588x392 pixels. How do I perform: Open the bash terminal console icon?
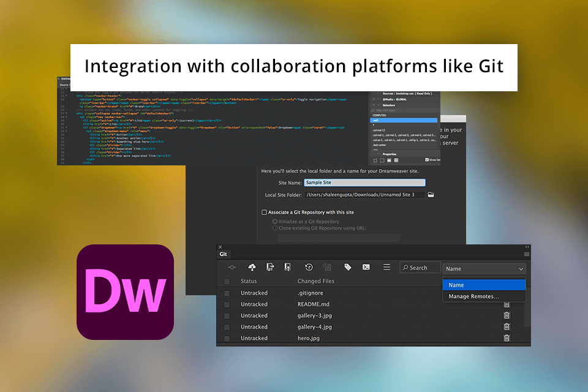click(366, 267)
